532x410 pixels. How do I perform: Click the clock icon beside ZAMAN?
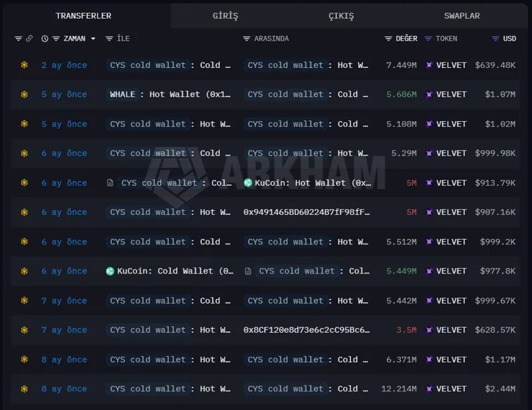pyautogui.click(x=45, y=39)
